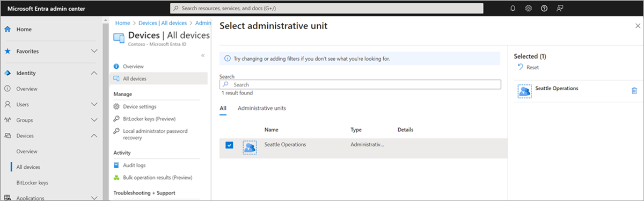
Task: Open the notifications bell icon
Action: (x=513, y=9)
